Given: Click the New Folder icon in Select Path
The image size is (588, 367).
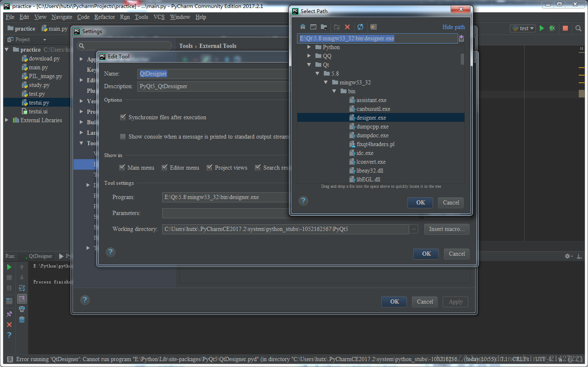Looking at the screenshot, I should [336, 27].
